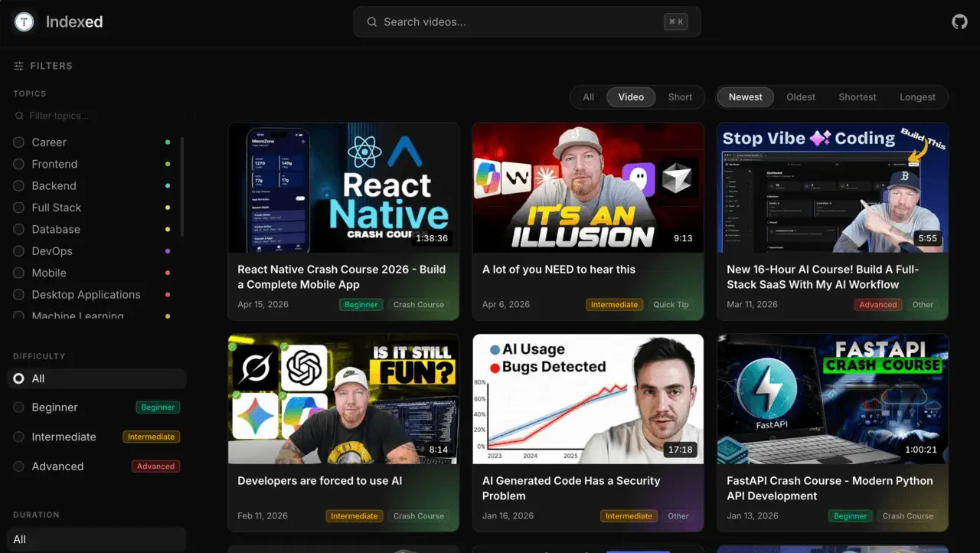The width and height of the screenshot is (980, 553).
Task: Open FastAPI Crash Course video title
Action: pyautogui.click(x=829, y=488)
